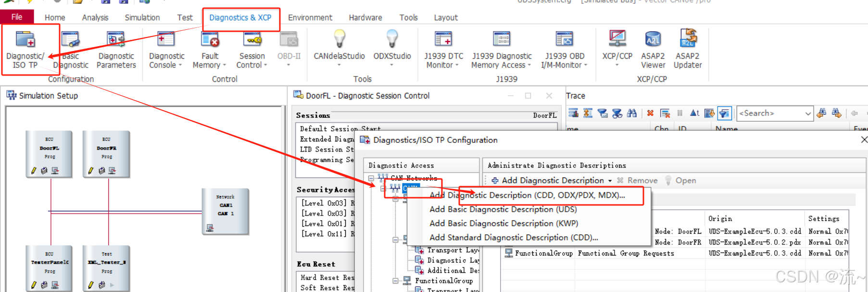This screenshot has height=292, width=868.
Task: Launch ASAP2 Viewer
Action: tap(653, 50)
